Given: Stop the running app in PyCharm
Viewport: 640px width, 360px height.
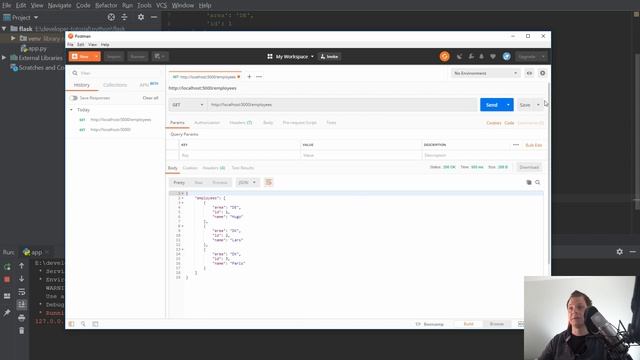Looking at the screenshot, I should (x=7, y=280).
